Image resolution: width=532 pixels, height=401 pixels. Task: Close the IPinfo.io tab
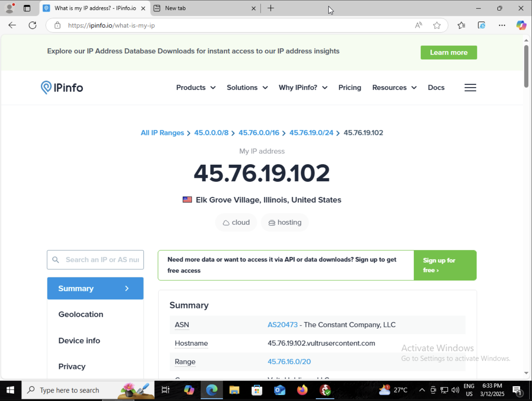click(x=143, y=8)
